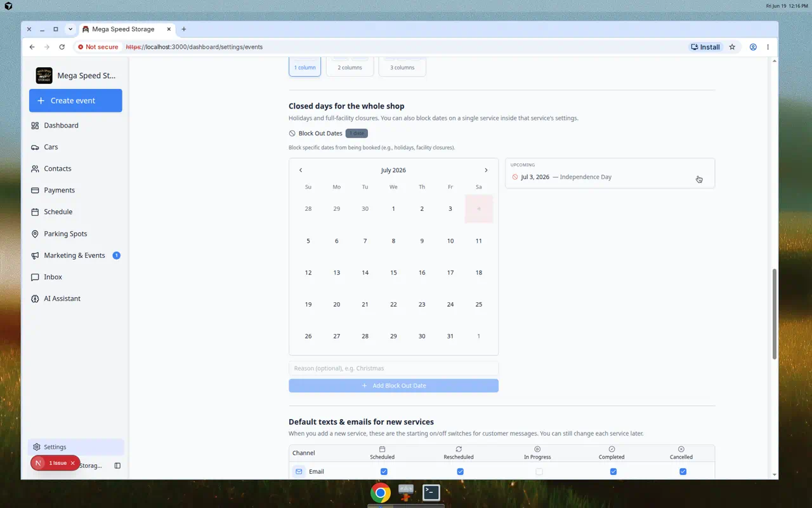
Task: Select July 22 on the calendar
Action: [x=393, y=304]
